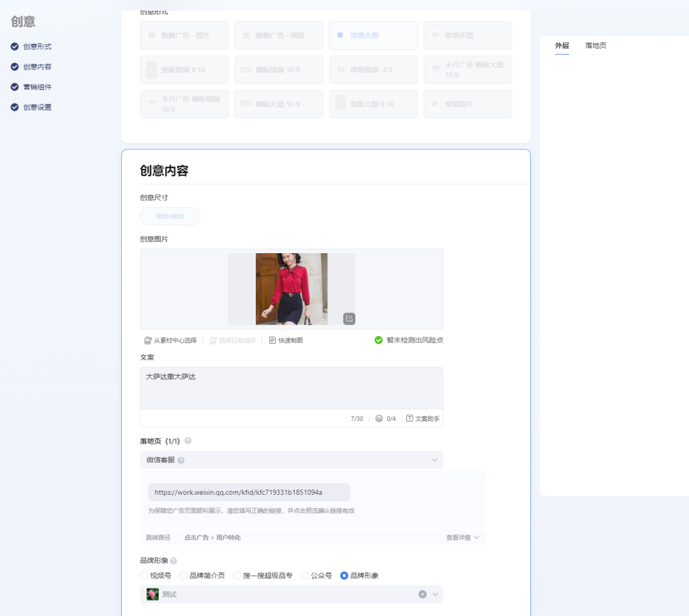Viewport: 689px width, 616px height.
Task: Click the 从素材中心选择 image icon
Action: (148, 341)
